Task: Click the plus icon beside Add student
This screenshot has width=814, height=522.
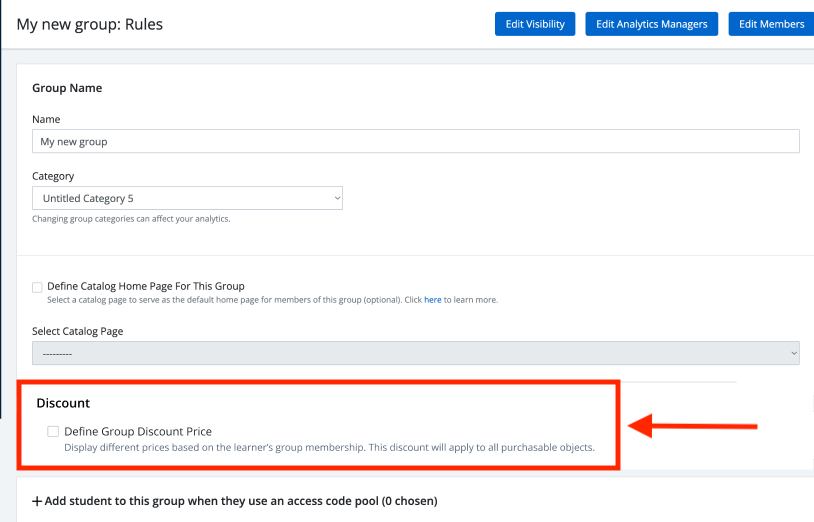Action: point(37,501)
